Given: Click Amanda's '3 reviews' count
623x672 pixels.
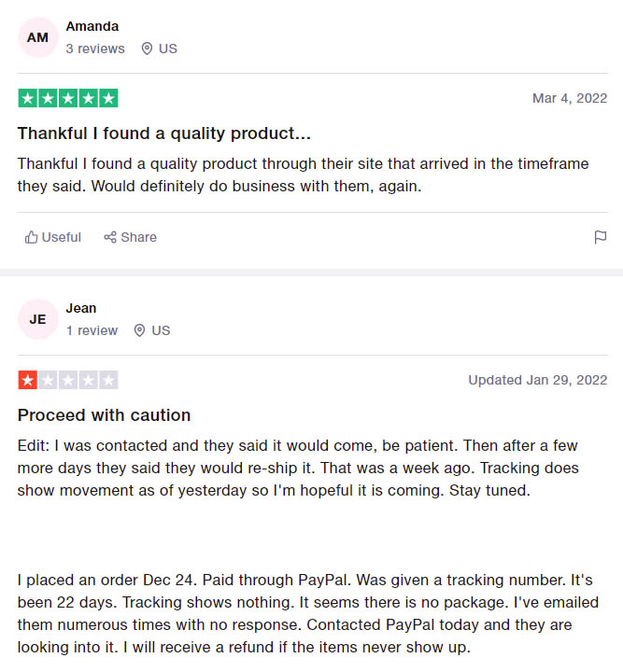Looking at the screenshot, I should point(95,49).
